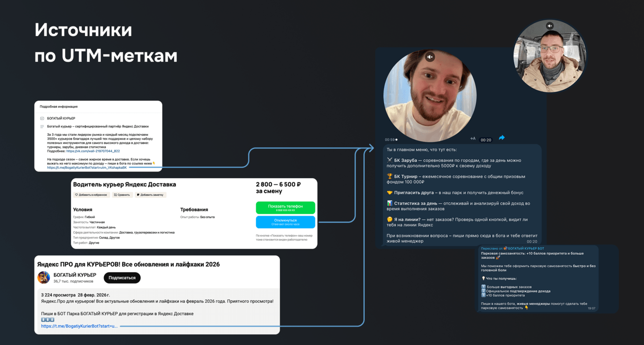The width and height of the screenshot is (644, 345).
Task: Click the crossed swords emoji next to БК Заруба
Action: click(x=390, y=160)
